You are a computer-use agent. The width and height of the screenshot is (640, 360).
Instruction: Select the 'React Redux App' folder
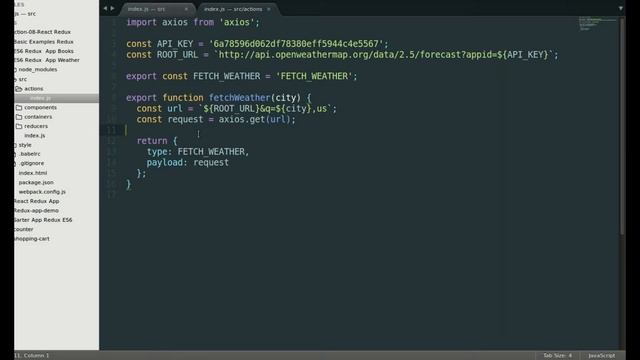coord(37,201)
